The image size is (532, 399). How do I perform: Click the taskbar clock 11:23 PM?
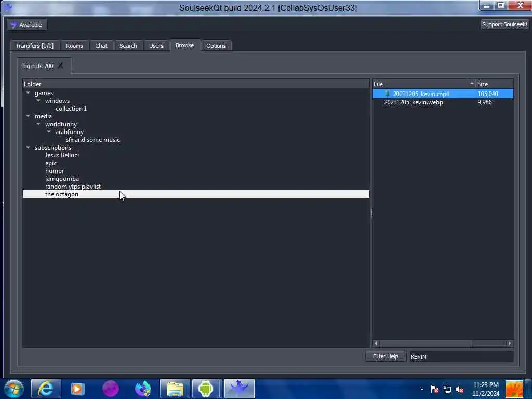[486, 385]
